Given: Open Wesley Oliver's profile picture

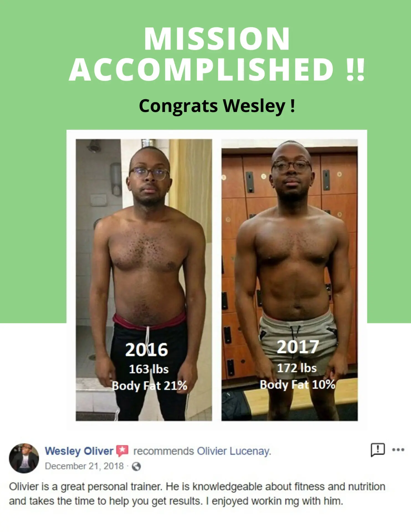Looking at the screenshot, I should [x=24, y=458].
